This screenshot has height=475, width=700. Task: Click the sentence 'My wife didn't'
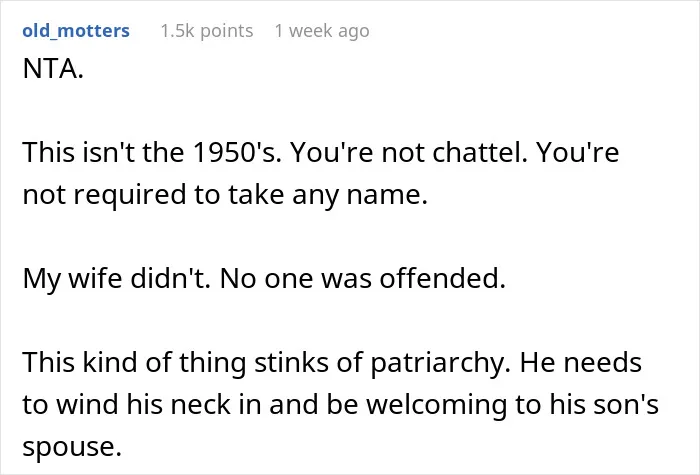coord(117,279)
